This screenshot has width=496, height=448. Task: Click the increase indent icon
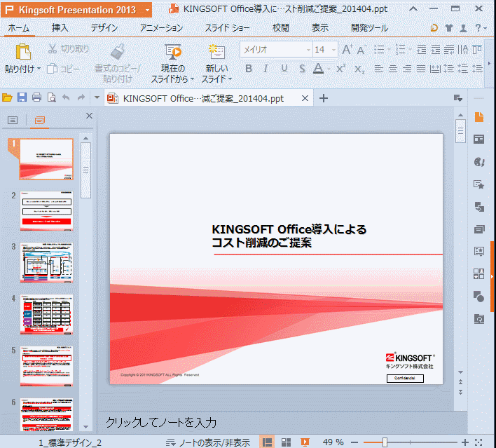436,50
